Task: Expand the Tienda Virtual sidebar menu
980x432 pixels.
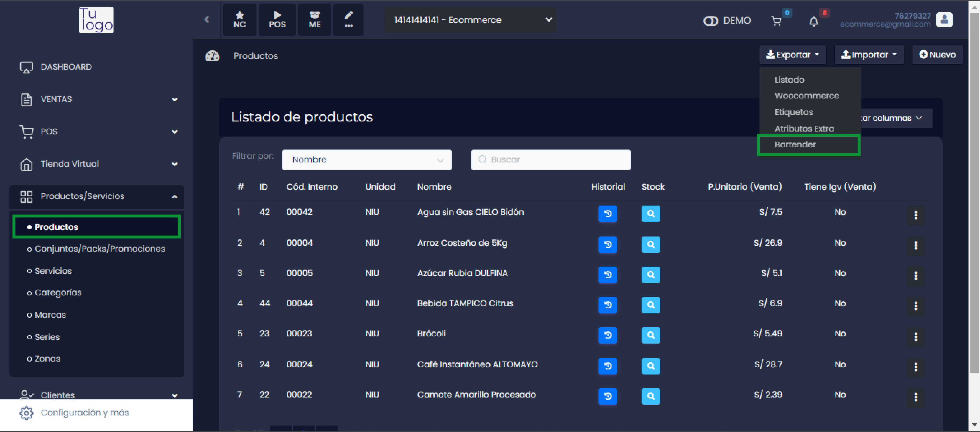Action: point(97,164)
